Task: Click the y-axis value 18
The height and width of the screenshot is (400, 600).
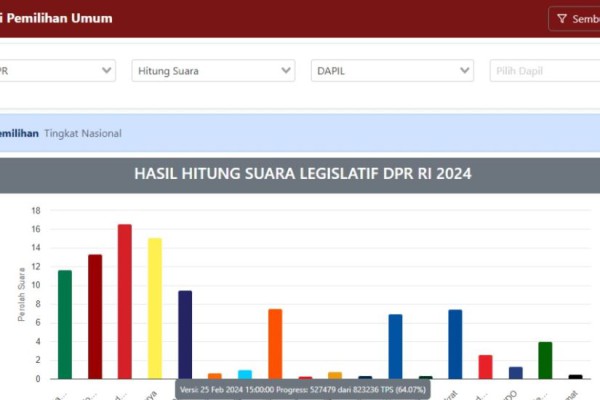Action: click(x=36, y=211)
